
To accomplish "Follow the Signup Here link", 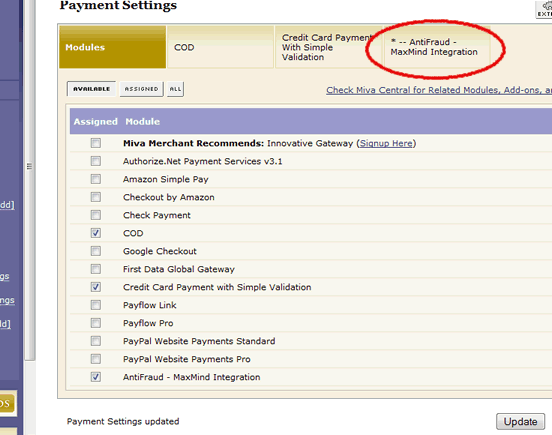I will click(386, 143).
